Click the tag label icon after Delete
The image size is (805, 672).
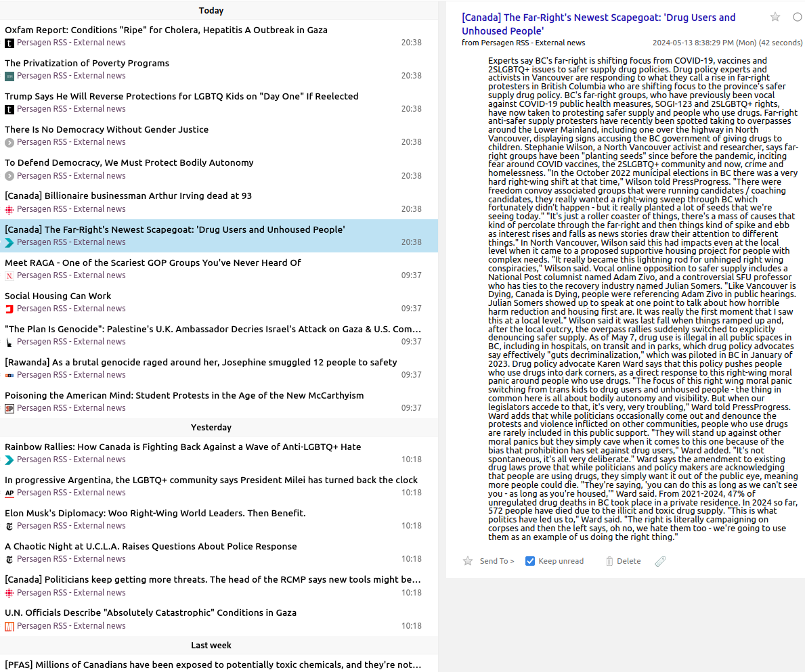click(x=660, y=562)
